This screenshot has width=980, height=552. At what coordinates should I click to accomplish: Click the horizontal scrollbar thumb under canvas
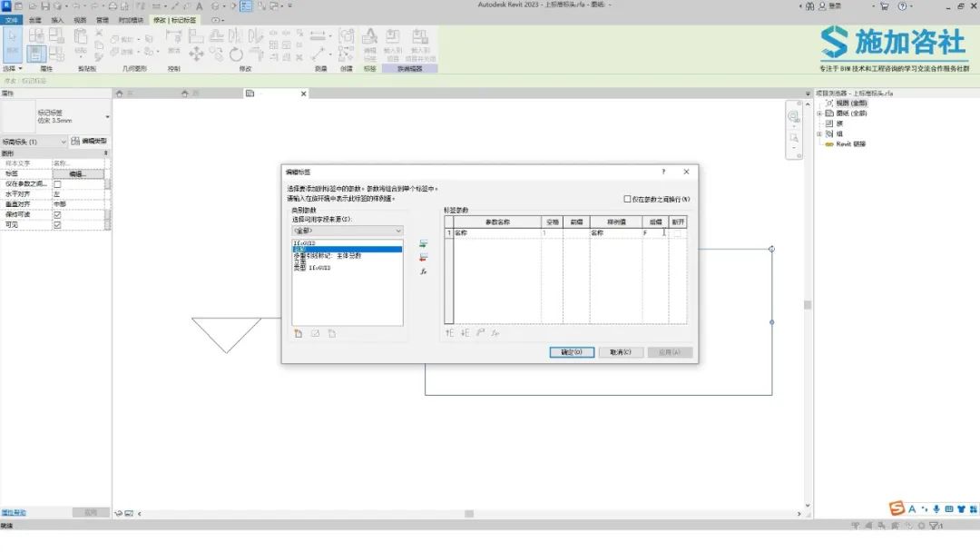click(x=469, y=514)
